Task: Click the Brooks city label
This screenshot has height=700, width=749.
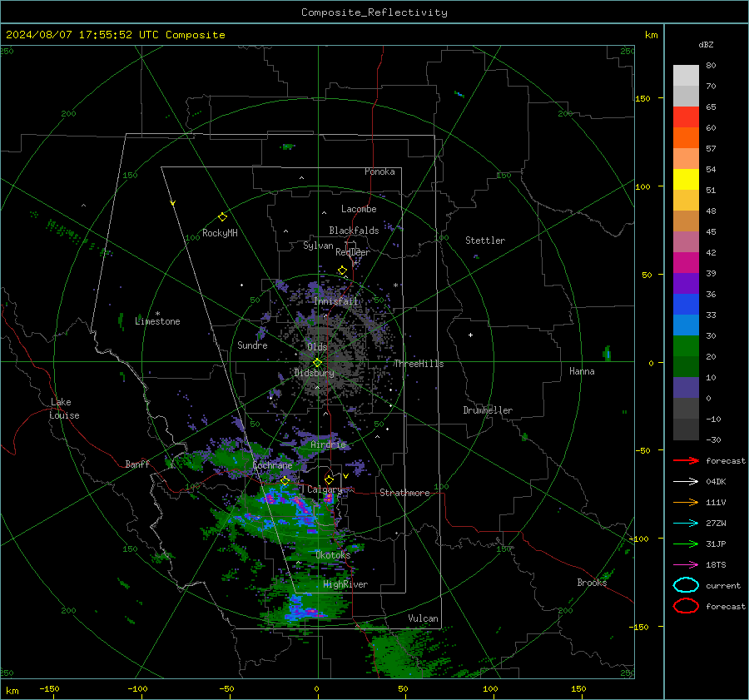Action: (592, 583)
